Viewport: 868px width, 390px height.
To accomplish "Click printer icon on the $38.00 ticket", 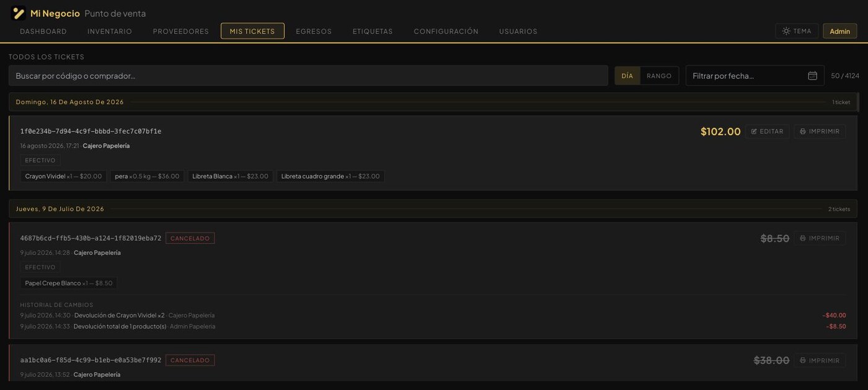I will [803, 360].
